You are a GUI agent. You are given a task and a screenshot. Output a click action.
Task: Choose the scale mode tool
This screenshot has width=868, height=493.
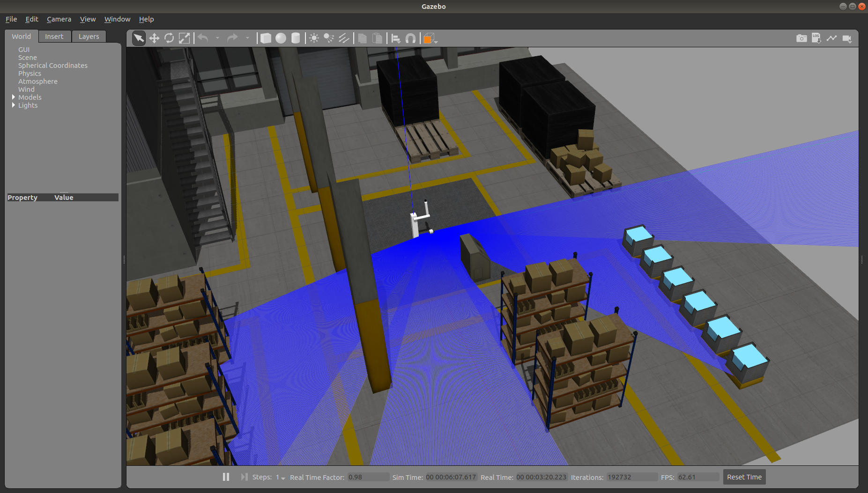(x=184, y=38)
